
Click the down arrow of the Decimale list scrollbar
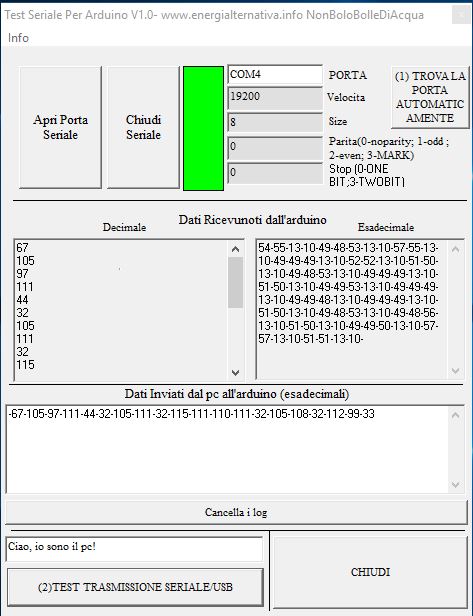click(235, 372)
